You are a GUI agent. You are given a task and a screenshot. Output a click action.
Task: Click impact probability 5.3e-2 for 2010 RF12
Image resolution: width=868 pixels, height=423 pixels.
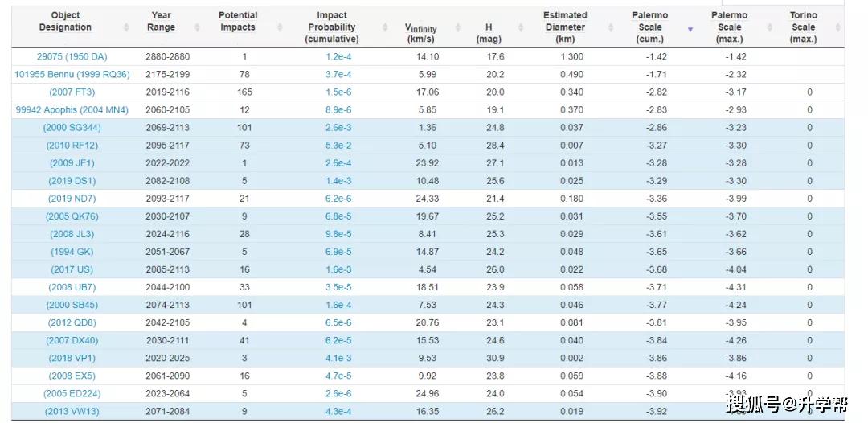pyautogui.click(x=338, y=145)
